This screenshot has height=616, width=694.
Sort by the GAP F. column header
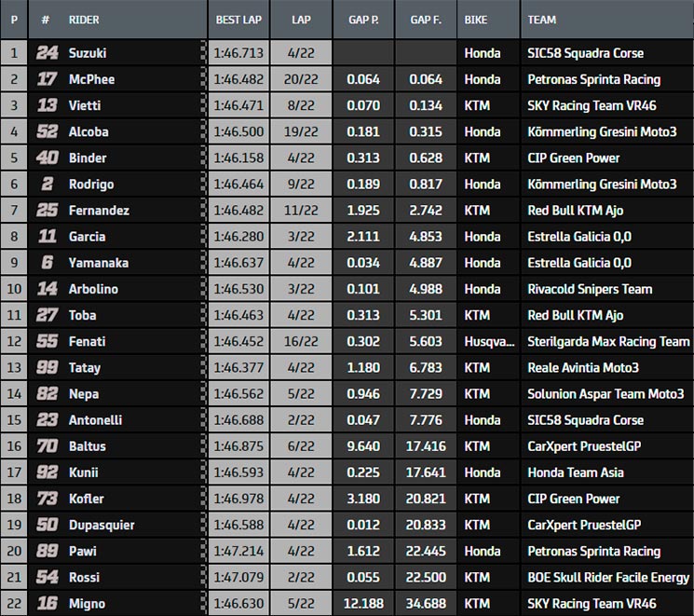pos(426,20)
